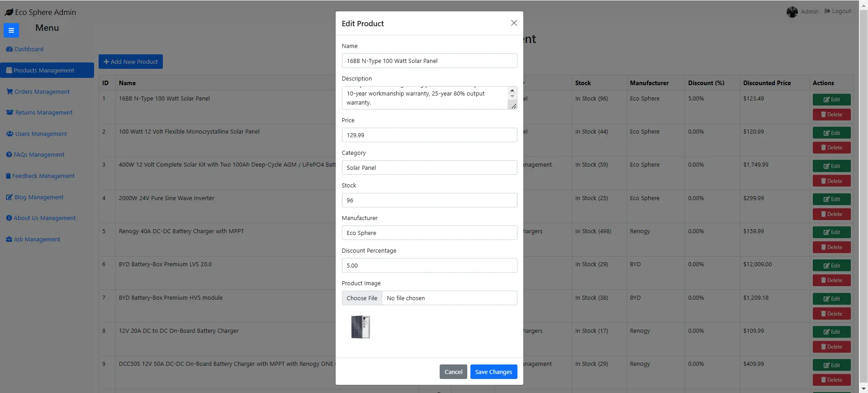The width and height of the screenshot is (868, 393).
Task: Navigate to Users Management
Action: coord(36,134)
